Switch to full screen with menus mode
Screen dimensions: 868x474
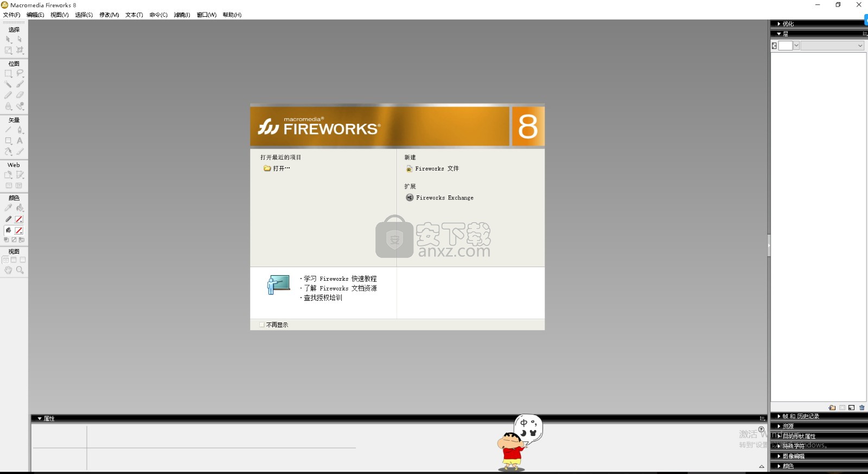[x=14, y=260]
